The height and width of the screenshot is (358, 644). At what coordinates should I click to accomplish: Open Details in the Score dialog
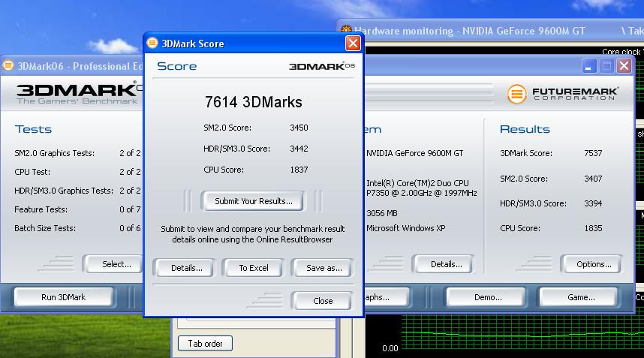(x=186, y=268)
